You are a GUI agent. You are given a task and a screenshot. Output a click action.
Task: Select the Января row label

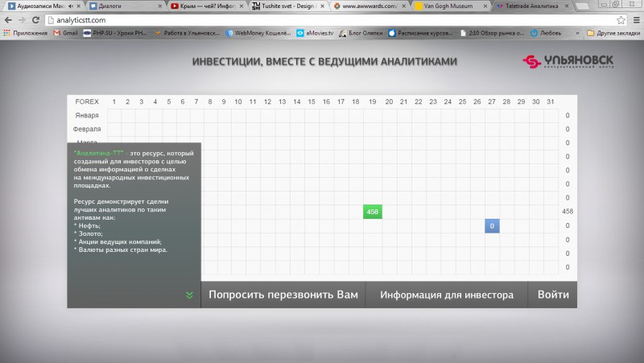87,115
